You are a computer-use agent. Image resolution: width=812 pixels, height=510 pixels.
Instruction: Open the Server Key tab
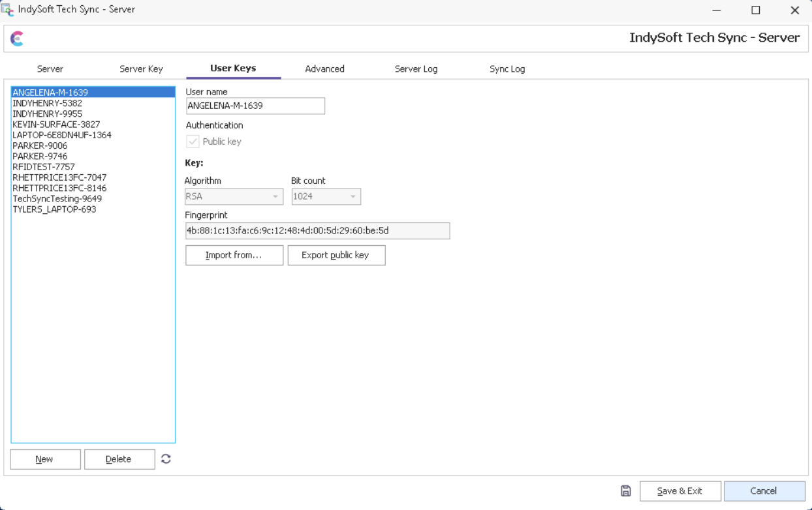(x=141, y=68)
